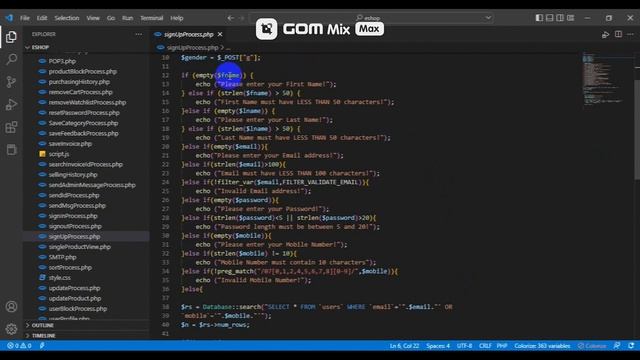Go back with the navigation arrow

tap(231, 18)
